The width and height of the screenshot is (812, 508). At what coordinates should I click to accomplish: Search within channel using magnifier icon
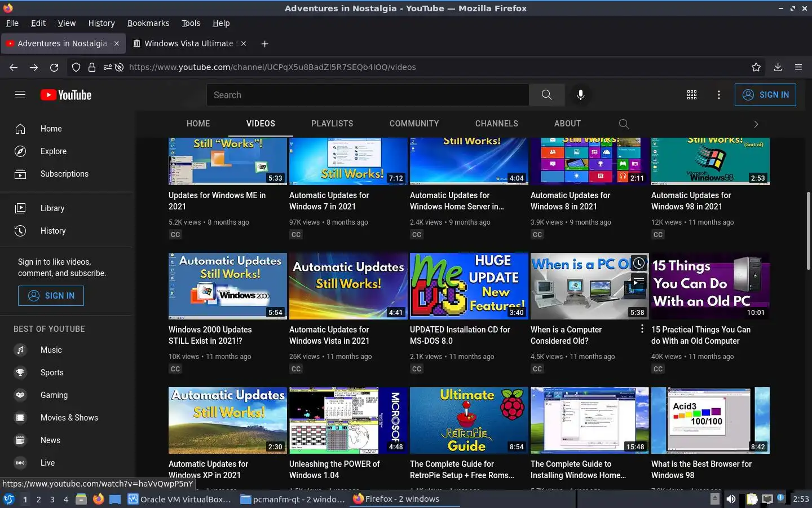click(624, 124)
